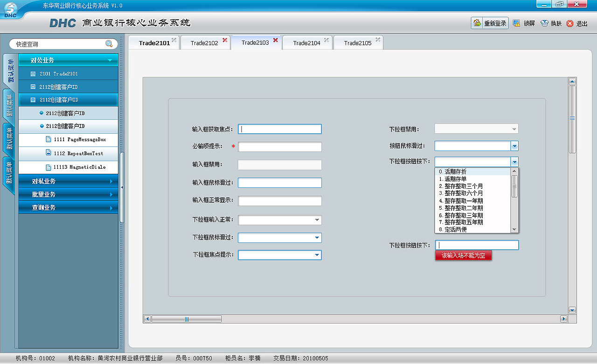Click the pressed 下拉框按钮按下 dropdown arrow
Image resolution: width=597 pixels, height=364 pixels.
click(514, 162)
